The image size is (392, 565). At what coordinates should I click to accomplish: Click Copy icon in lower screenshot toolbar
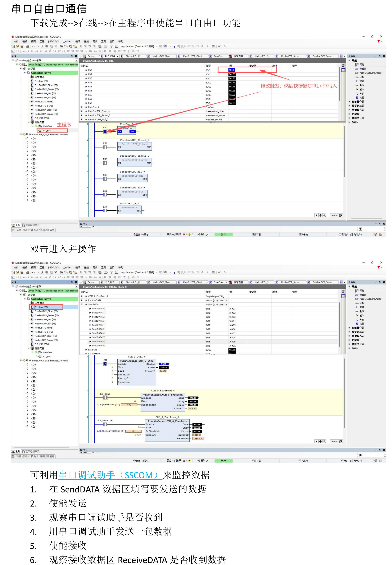47,272
